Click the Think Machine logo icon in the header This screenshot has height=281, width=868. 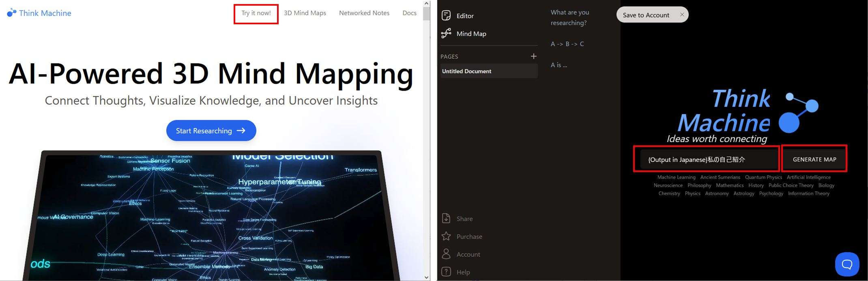[x=11, y=13]
